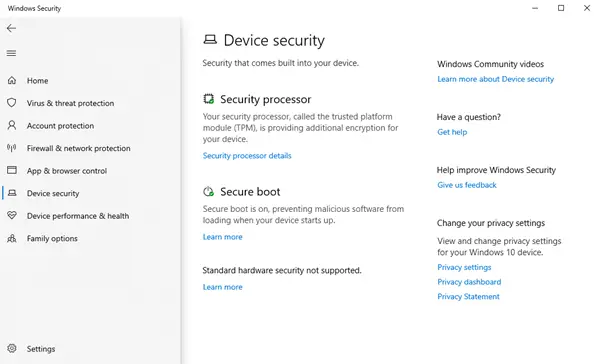
Task: Open Security processor details link
Action: (247, 156)
